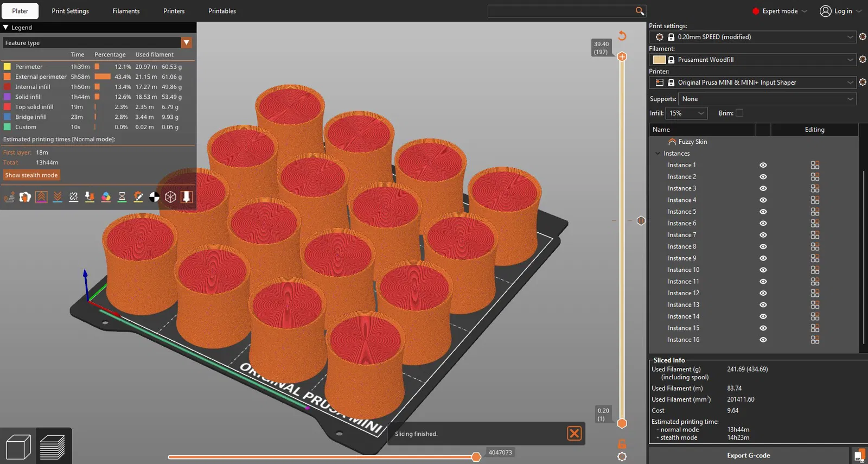
Task: Click the horizontal move slider handle
Action: [476, 457]
